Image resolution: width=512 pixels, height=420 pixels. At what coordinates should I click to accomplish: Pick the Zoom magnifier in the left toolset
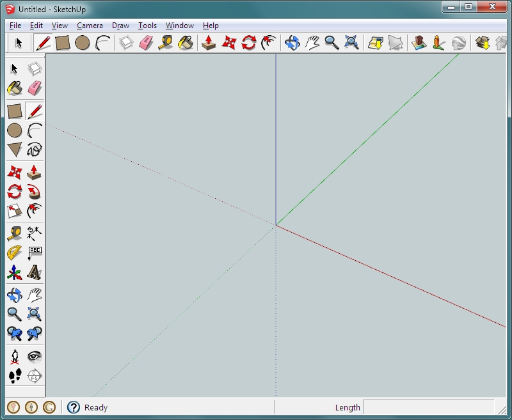14,315
